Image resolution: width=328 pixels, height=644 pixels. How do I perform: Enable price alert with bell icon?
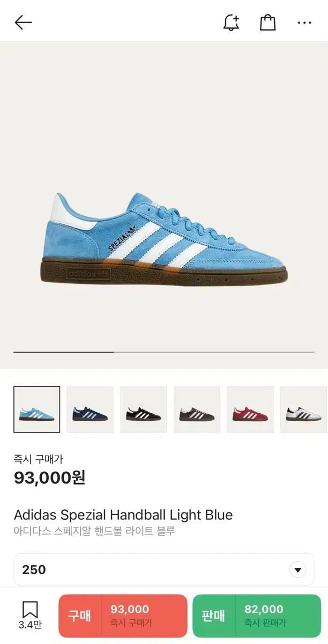click(231, 22)
